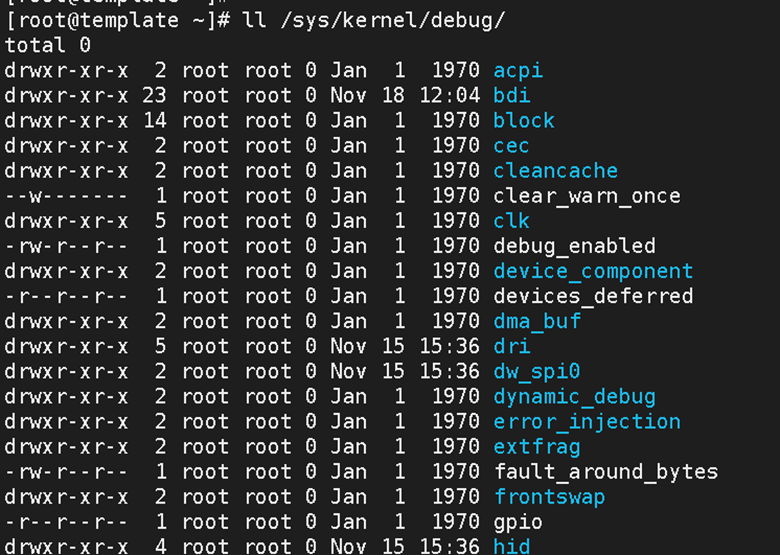Image resolution: width=780 pixels, height=555 pixels.
Task: Select the dynamic_debug directory name
Action: 575,397
